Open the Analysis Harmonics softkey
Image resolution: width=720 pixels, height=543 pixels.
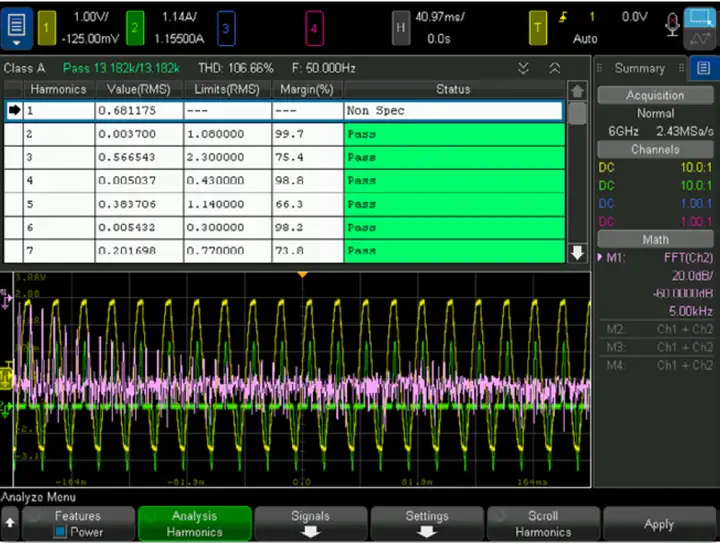[195, 524]
